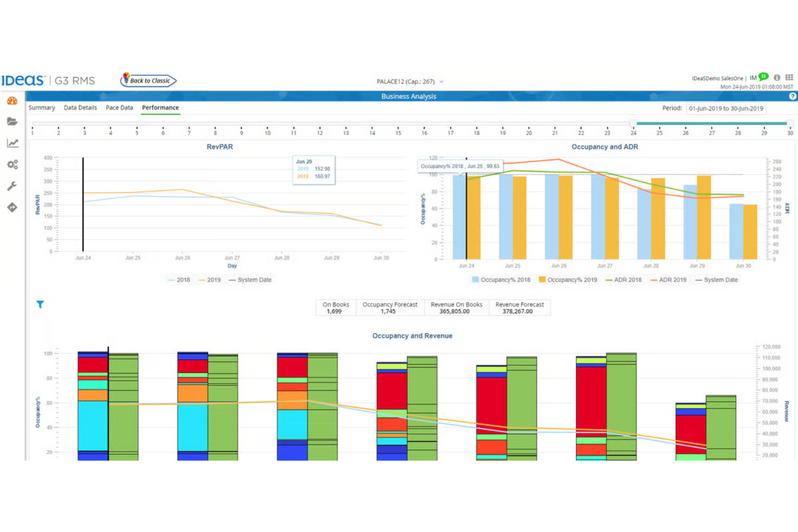Switch to the Data Details tab
Screen dimensions: 798x532
pos(80,108)
